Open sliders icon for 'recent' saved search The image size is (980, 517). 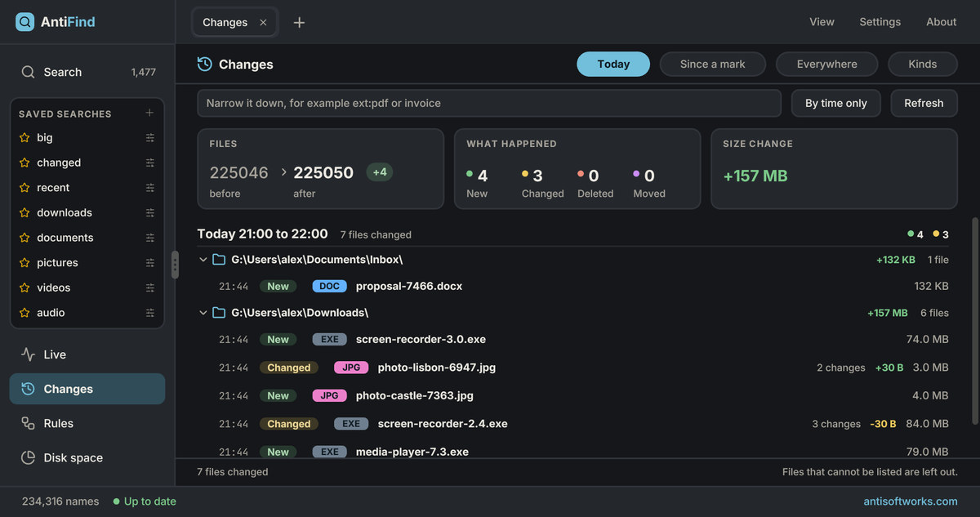point(150,188)
